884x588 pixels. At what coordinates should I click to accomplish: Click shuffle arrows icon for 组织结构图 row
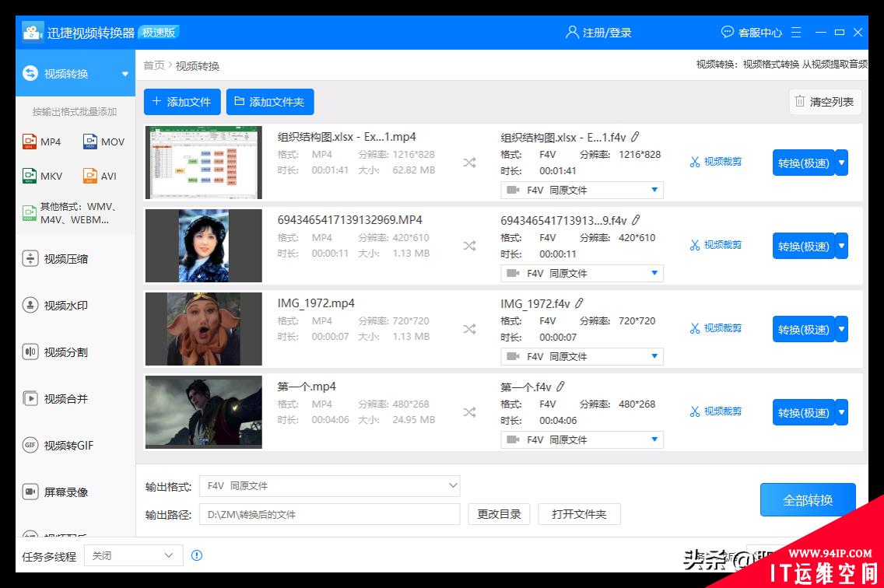coord(470,163)
